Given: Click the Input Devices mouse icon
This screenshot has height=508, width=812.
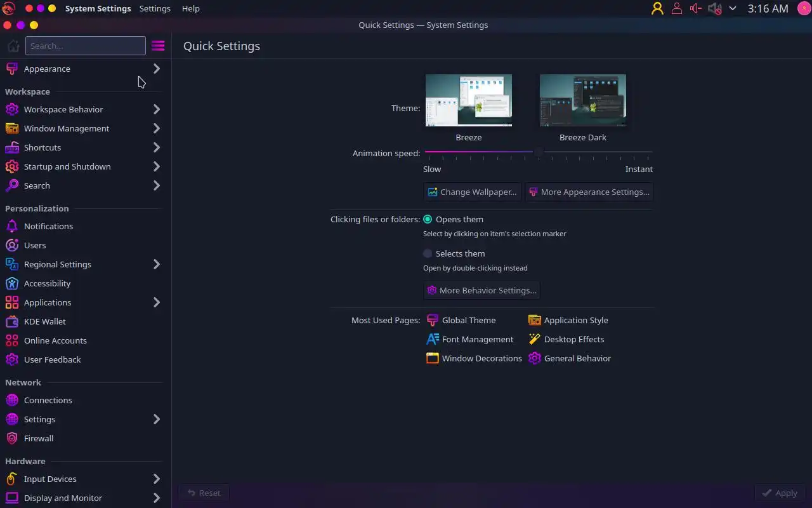Looking at the screenshot, I should pyautogui.click(x=11, y=479).
